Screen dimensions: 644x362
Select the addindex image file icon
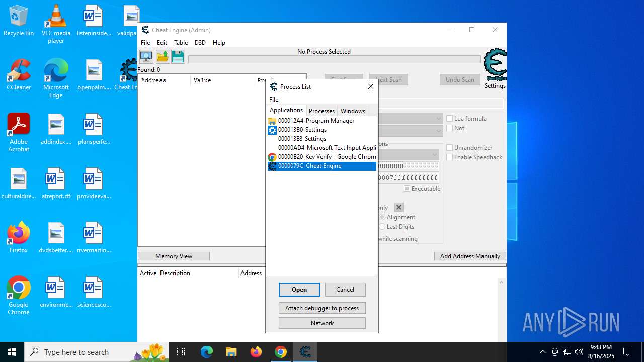coord(56,129)
